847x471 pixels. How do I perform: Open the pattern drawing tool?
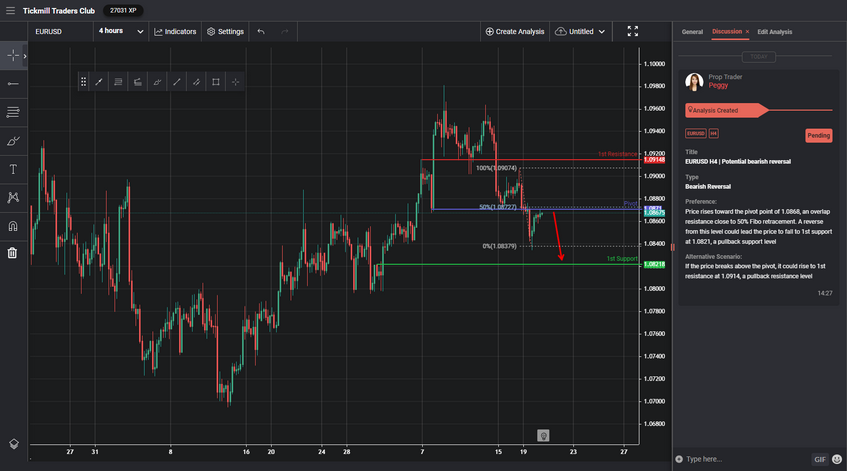[13, 197]
